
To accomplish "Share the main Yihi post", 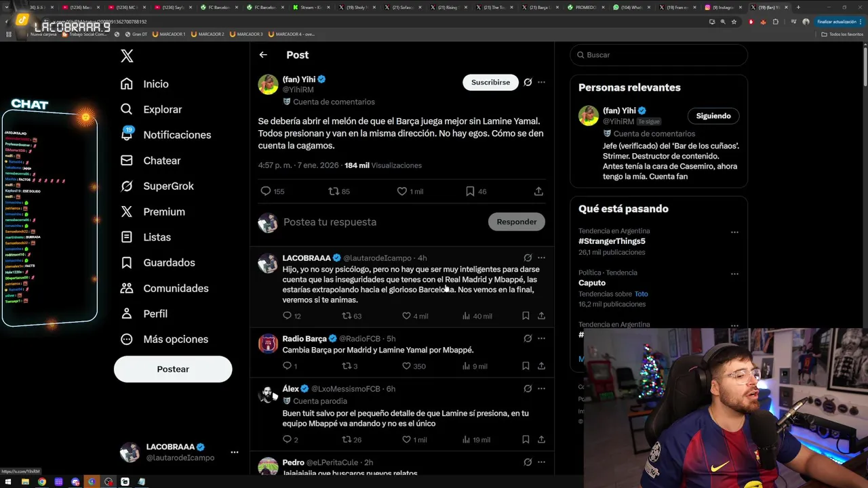I will click(538, 191).
